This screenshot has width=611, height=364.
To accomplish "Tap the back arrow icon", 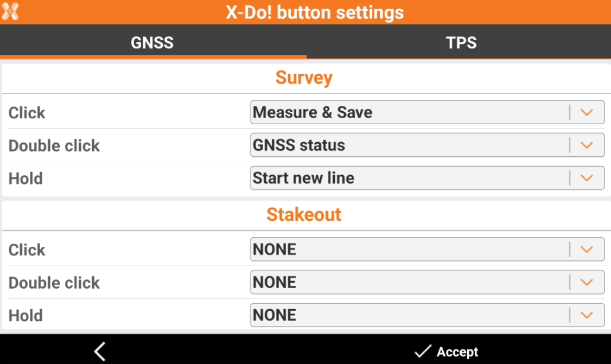I will [x=100, y=352].
